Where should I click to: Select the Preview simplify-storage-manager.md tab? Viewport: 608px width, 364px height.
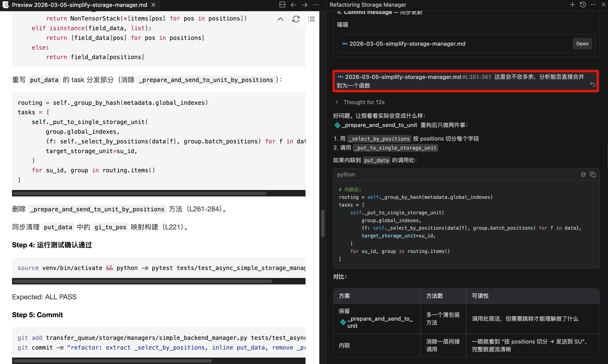(79, 5)
